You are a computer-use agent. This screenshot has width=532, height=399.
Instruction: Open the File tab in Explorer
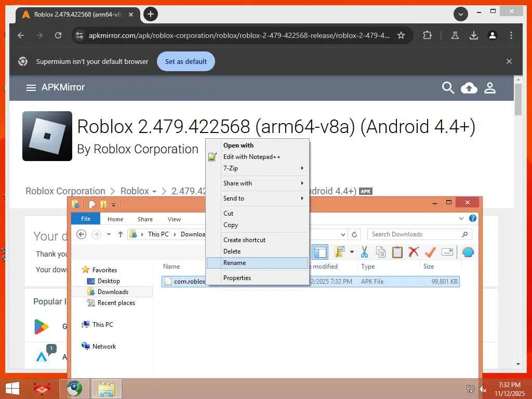coord(86,219)
